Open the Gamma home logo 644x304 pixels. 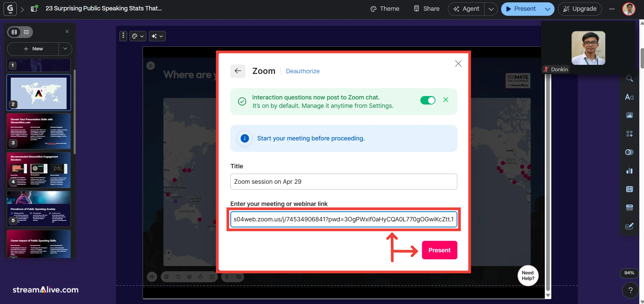[x=10, y=9]
